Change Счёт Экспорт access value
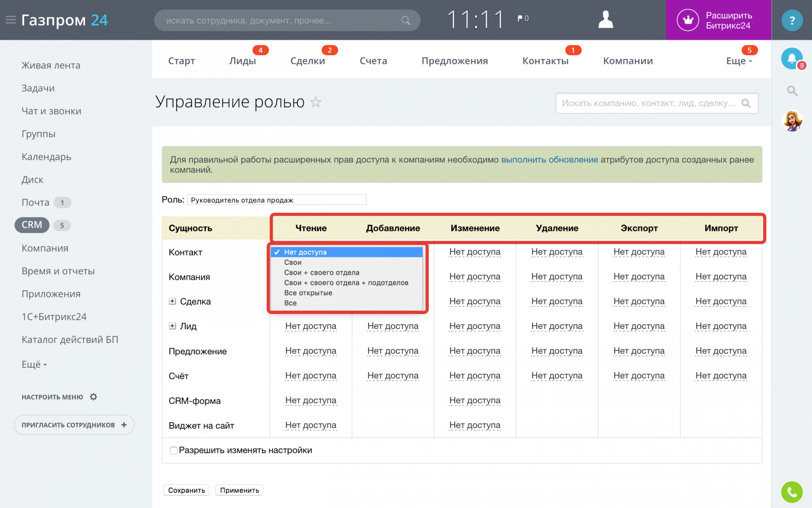812x508 pixels. (x=639, y=375)
